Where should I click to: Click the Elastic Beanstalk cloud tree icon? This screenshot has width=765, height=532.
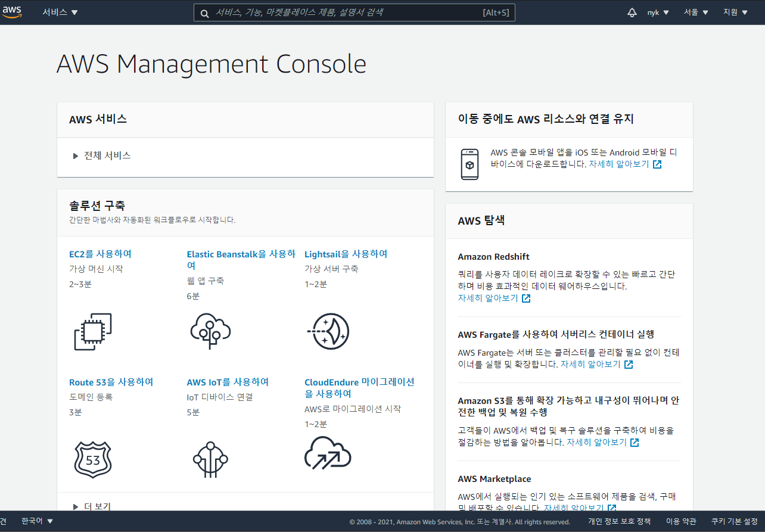click(210, 331)
